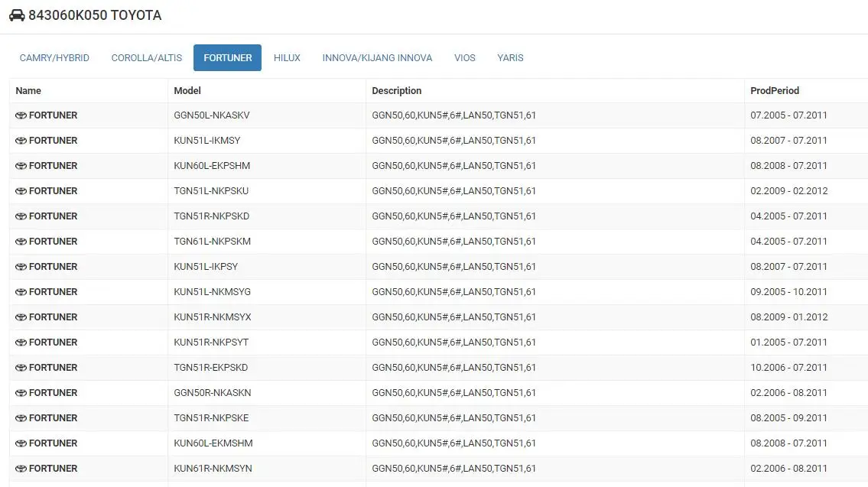Click the ProdPeriod column header
Image resolution: width=868 pixels, height=487 pixels.
coord(775,91)
